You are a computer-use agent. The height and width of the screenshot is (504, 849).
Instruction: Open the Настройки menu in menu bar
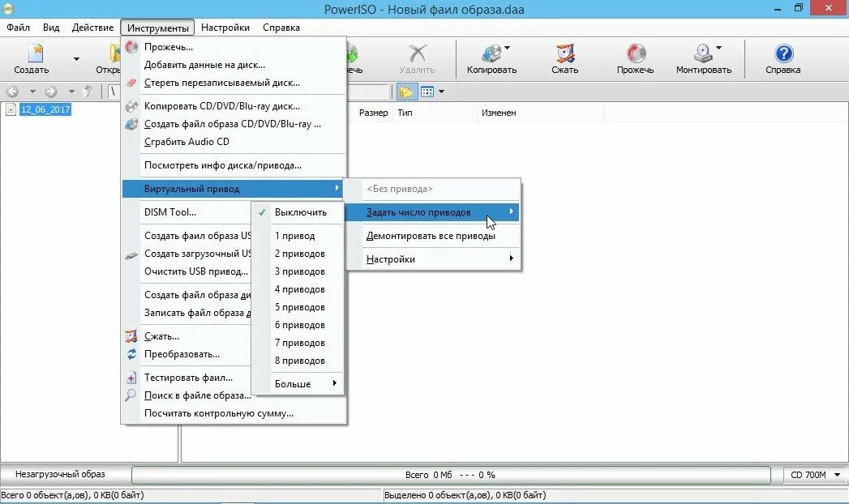click(225, 28)
